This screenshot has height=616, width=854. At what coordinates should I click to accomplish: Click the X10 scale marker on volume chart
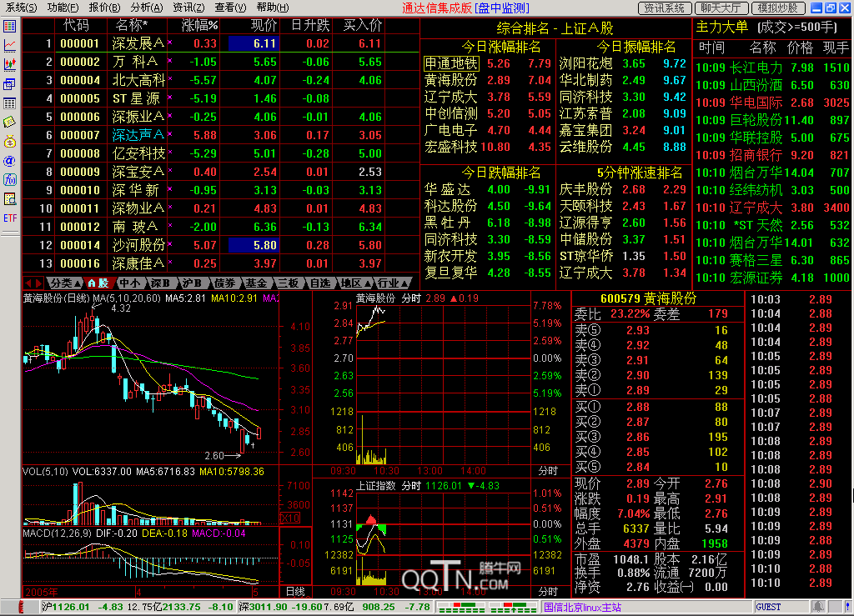coord(289,518)
